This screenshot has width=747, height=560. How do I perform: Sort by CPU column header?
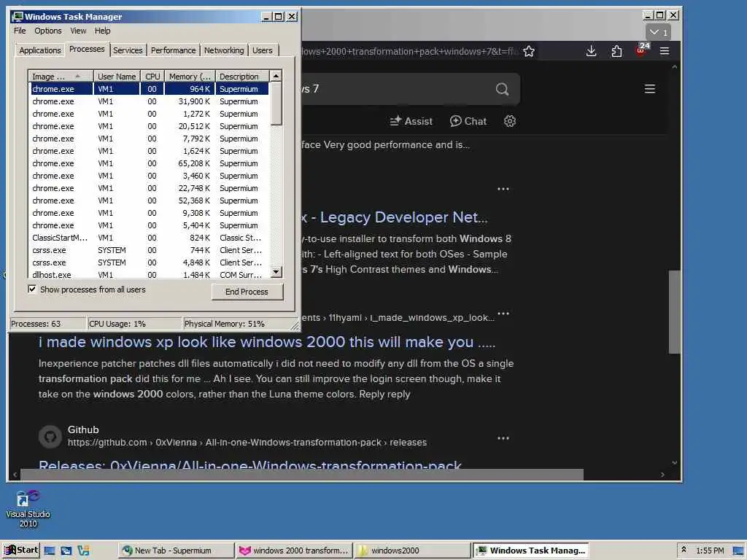point(152,76)
